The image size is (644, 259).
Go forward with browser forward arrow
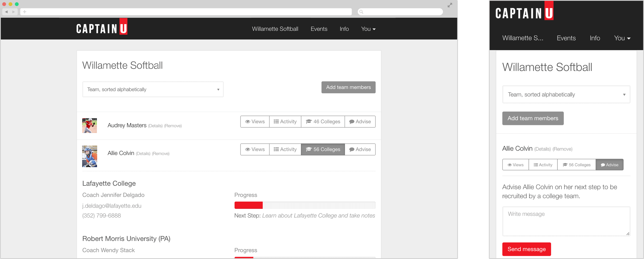pos(14,12)
